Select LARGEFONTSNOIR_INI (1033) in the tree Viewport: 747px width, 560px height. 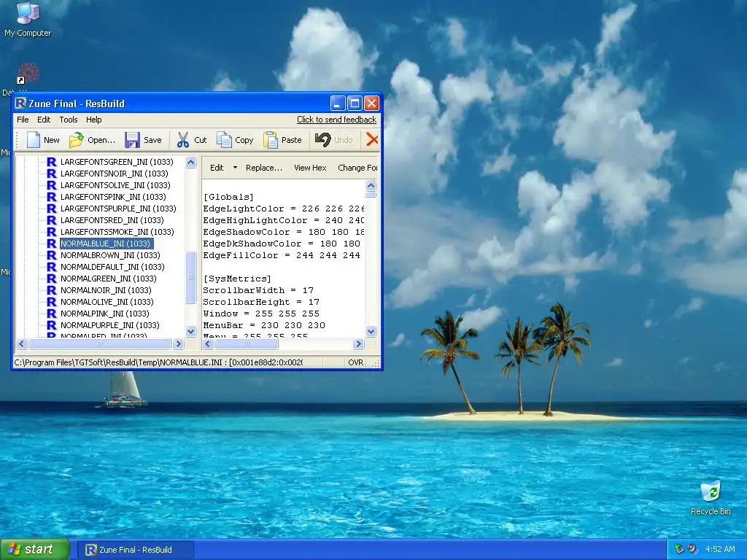(114, 174)
